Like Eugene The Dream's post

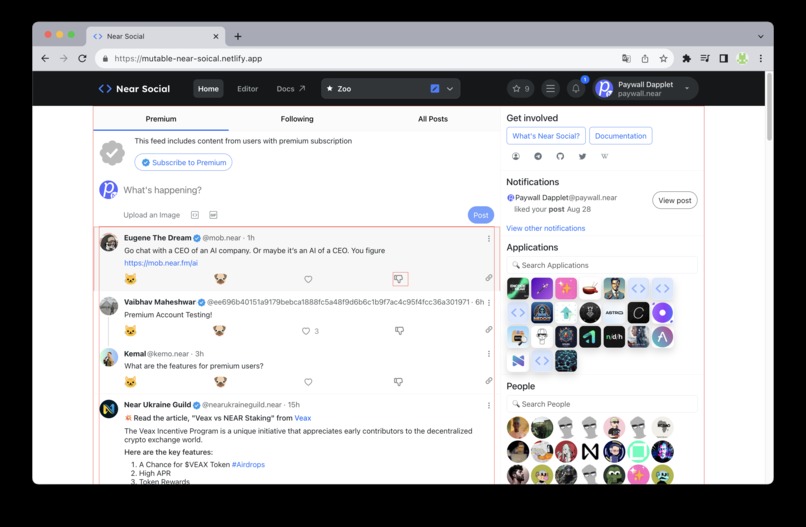pyautogui.click(x=308, y=279)
